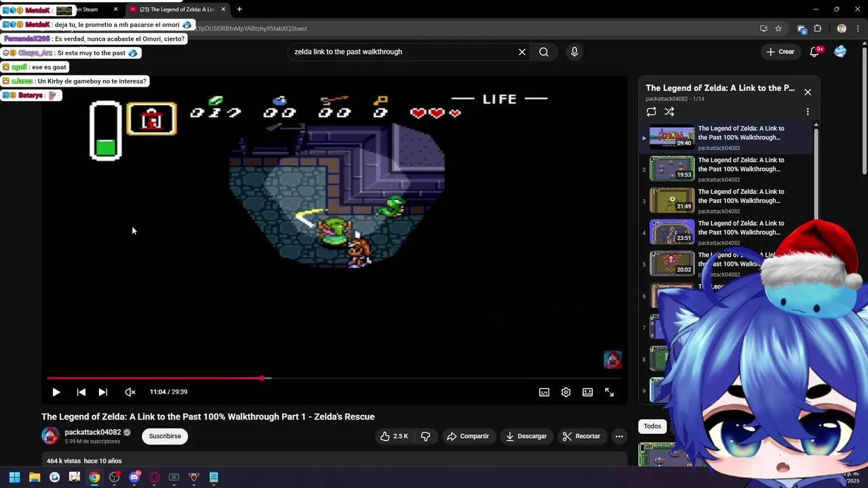This screenshot has height=488, width=868.
Task: Switch the player to theater mode
Action: 587,392
